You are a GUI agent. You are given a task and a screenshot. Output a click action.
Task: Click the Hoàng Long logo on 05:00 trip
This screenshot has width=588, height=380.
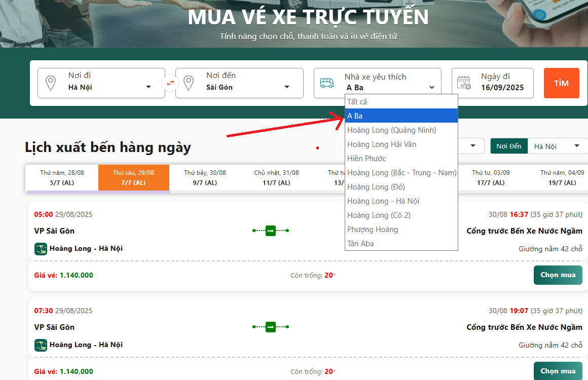pos(41,249)
